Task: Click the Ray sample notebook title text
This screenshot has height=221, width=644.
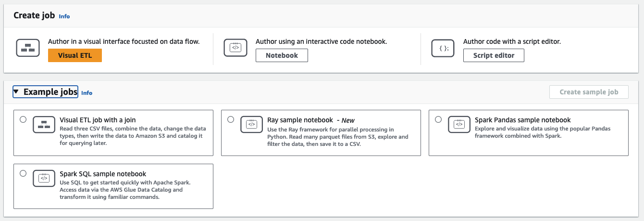Action: [x=300, y=120]
